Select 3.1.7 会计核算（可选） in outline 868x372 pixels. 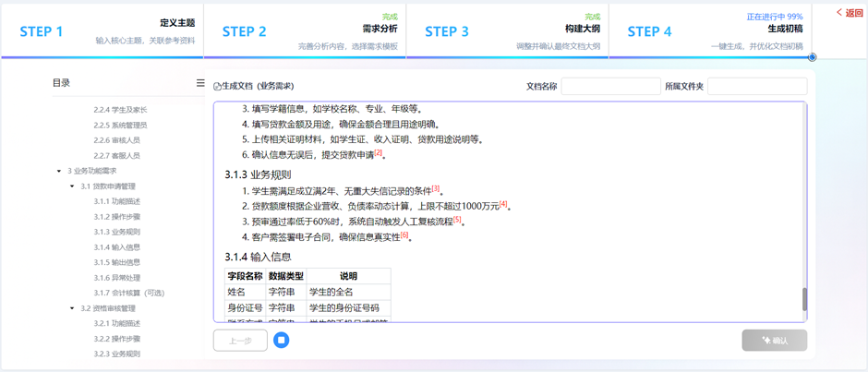click(129, 293)
